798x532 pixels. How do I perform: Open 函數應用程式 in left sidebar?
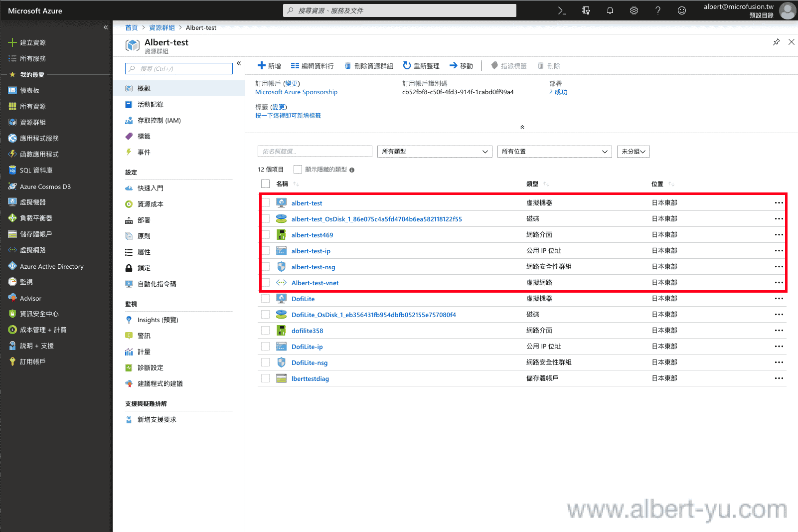tap(33, 154)
